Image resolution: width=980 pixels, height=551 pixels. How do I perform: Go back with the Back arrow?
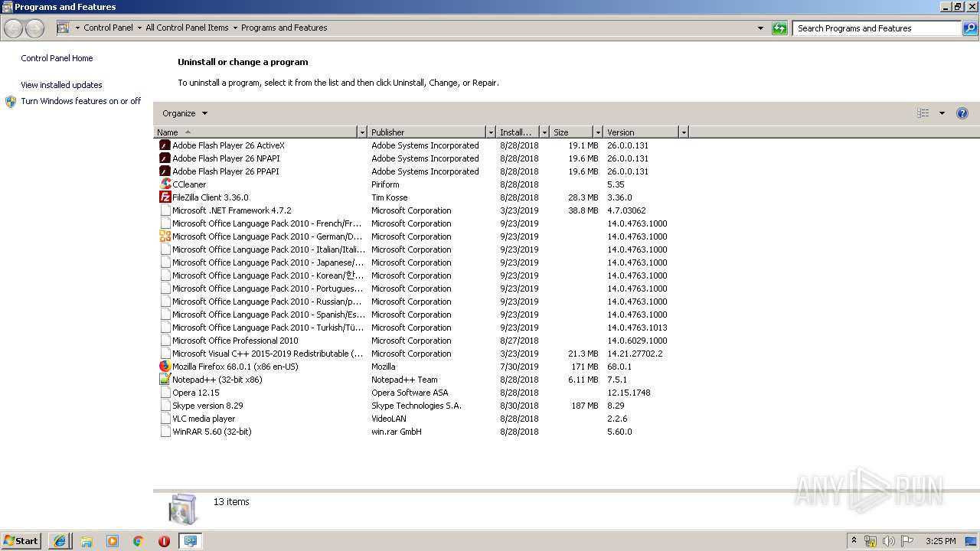click(13, 28)
